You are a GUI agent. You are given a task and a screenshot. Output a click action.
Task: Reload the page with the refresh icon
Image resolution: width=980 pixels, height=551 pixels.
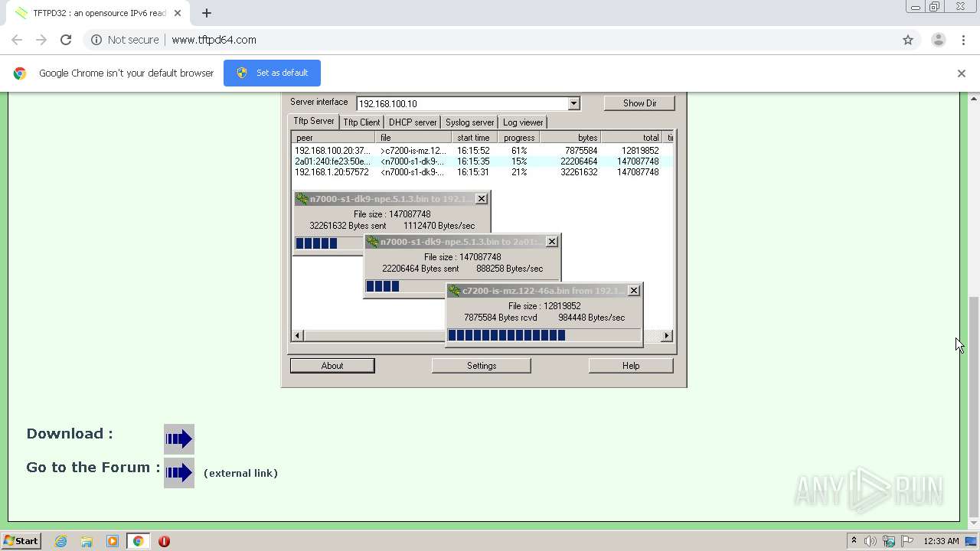[x=66, y=40]
